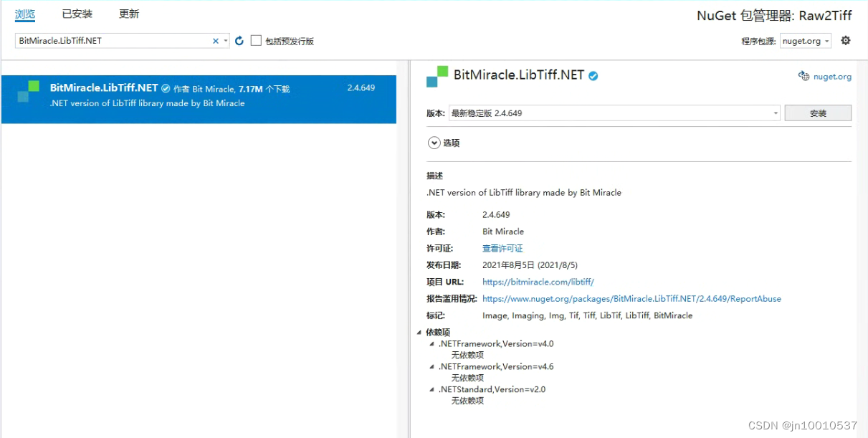868x438 pixels.
Task: Open package source nuget.org dropdown
Action: tap(806, 41)
